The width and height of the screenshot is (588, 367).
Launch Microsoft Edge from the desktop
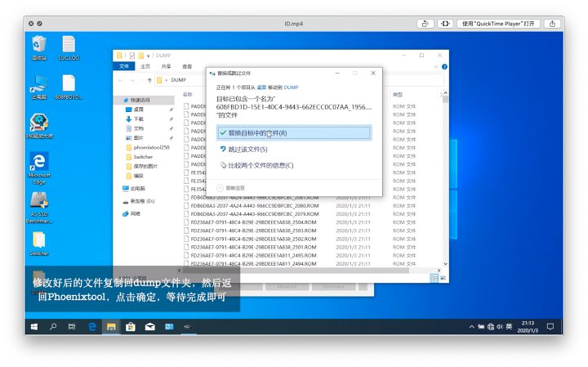[x=39, y=161]
